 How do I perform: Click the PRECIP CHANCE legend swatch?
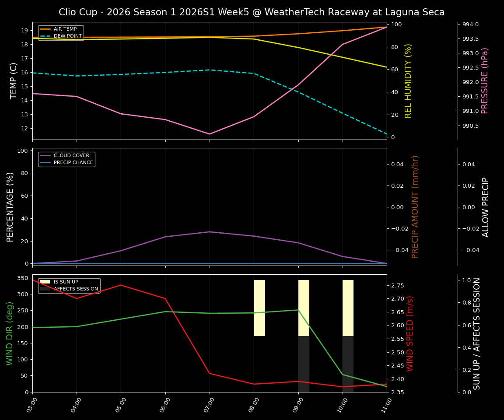pos(45,162)
